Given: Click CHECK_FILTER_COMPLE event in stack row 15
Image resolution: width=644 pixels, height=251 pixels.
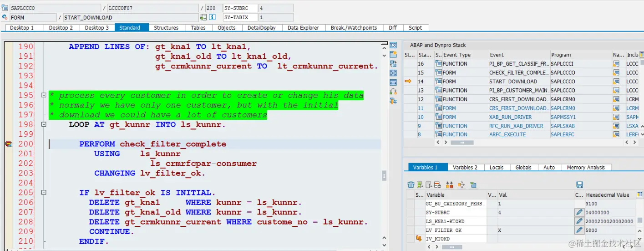Looking at the screenshot, I should 518,72.
